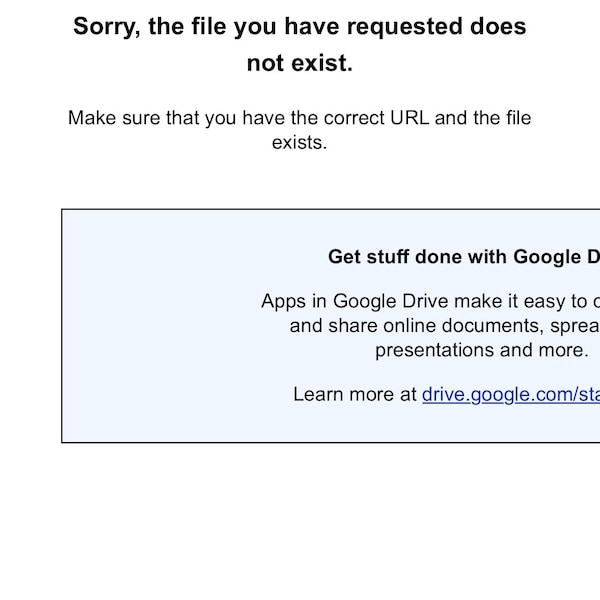Click the 'Get stuff done with Google' title
Viewport: 600px width, 600px height.
(x=464, y=257)
